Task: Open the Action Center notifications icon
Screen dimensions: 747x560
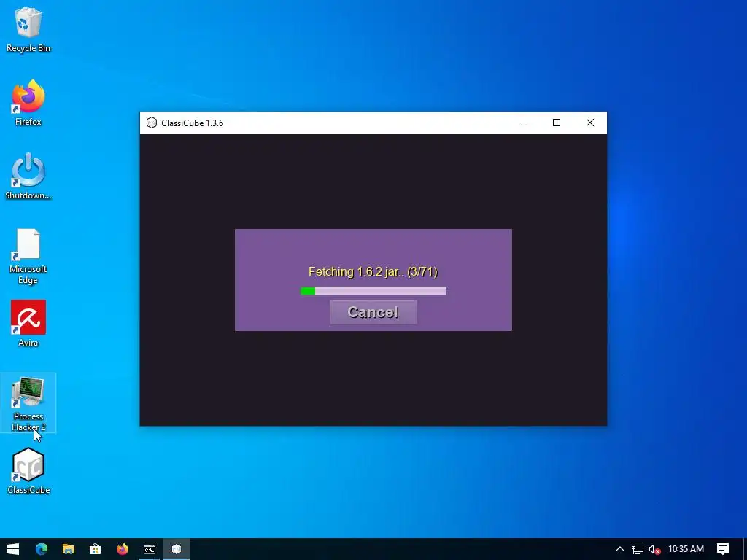Action: [x=723, y=549]
